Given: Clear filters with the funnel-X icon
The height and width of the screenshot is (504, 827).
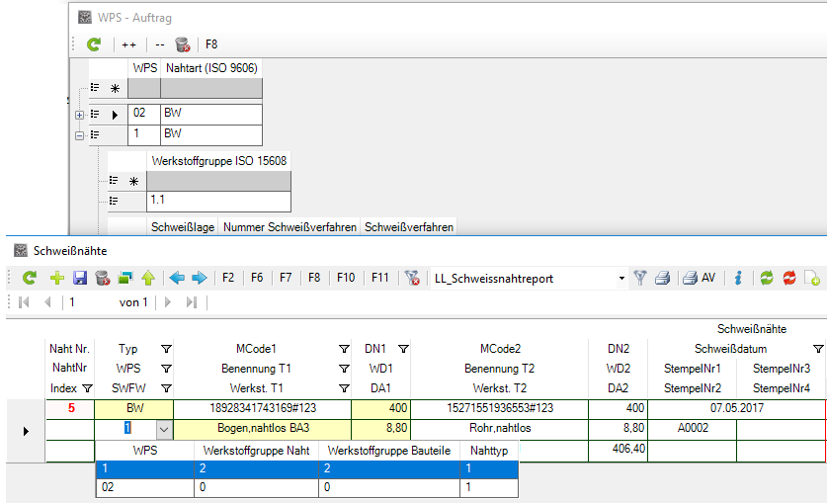Looking at the screenshot, I should [412, 279].
